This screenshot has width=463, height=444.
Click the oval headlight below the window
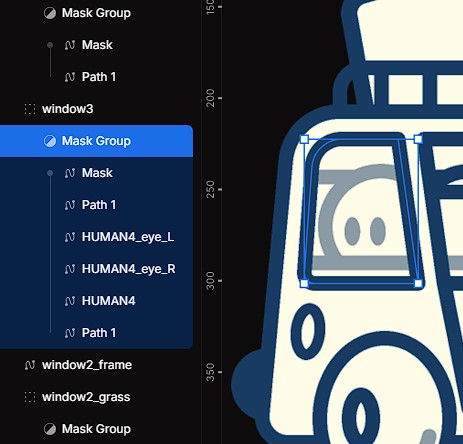click(x=308, y=331)
